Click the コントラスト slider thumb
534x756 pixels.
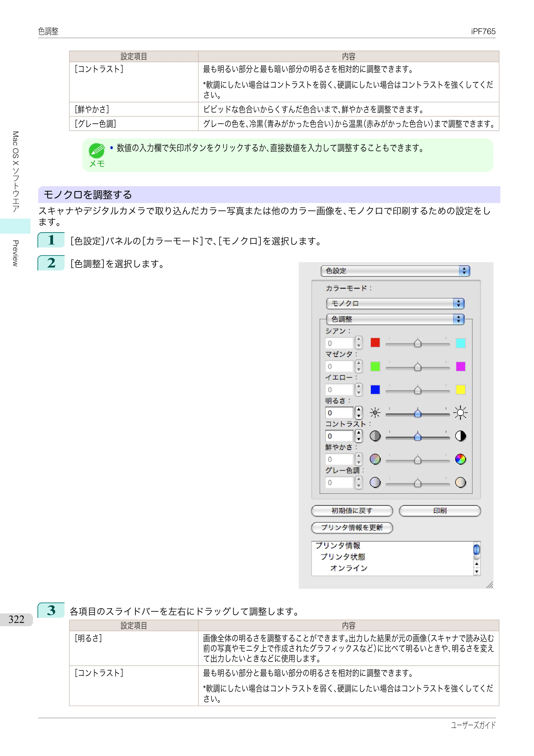point(417,436)
